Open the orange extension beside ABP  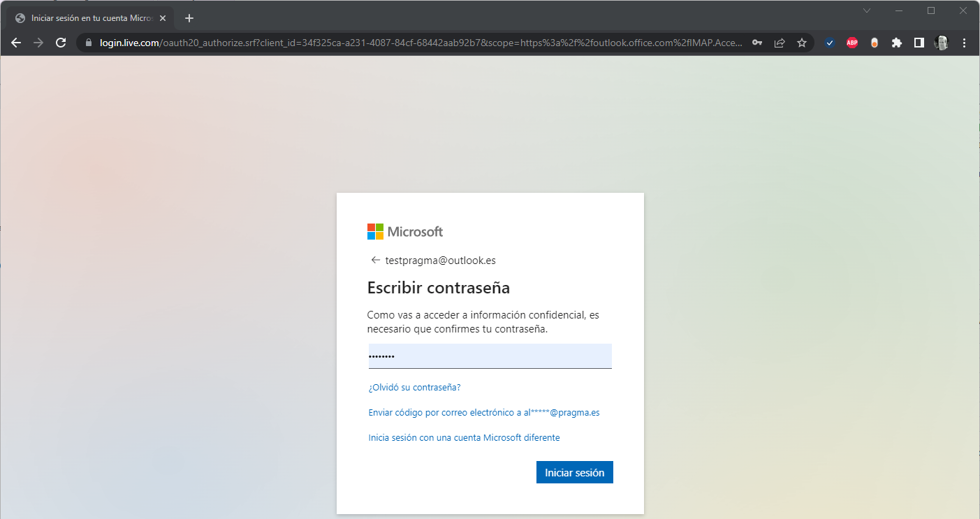pos(875,43)
